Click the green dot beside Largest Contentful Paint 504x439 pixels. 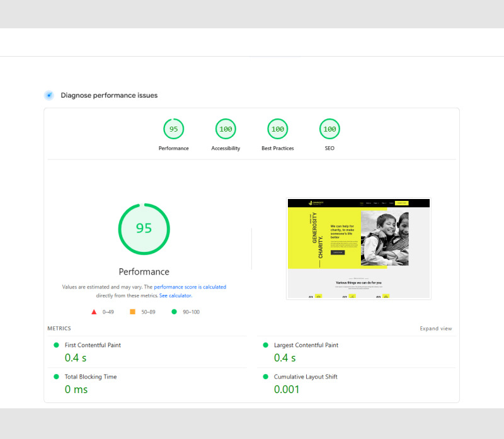[x=265, y=345]
